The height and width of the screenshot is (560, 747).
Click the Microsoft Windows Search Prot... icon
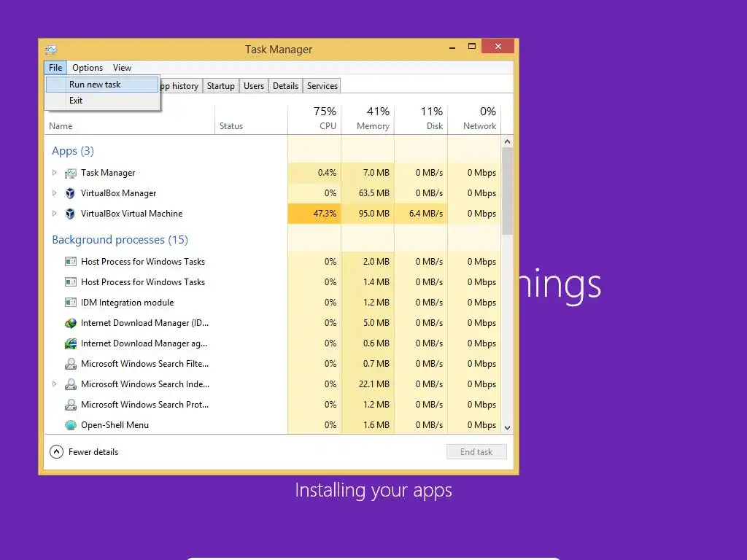[x=71, y=405]
